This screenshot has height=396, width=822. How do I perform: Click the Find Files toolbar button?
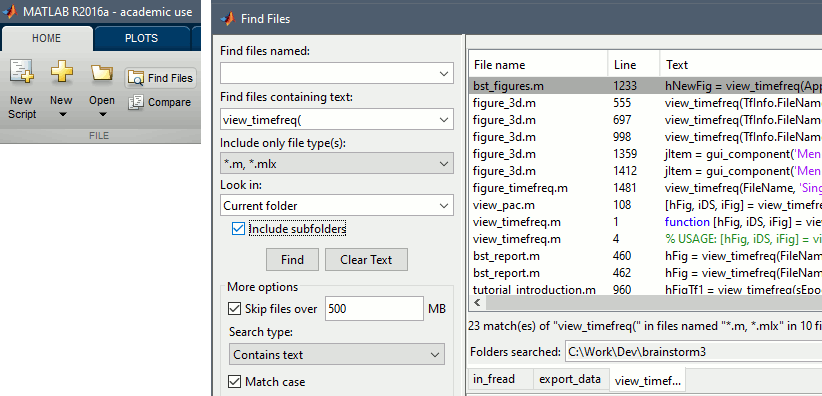(160, 78)
